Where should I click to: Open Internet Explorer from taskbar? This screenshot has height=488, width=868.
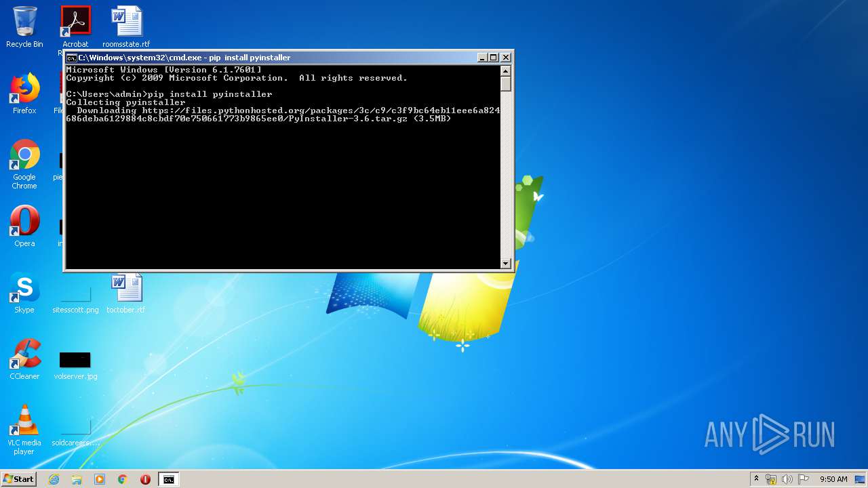click(54, 479)
